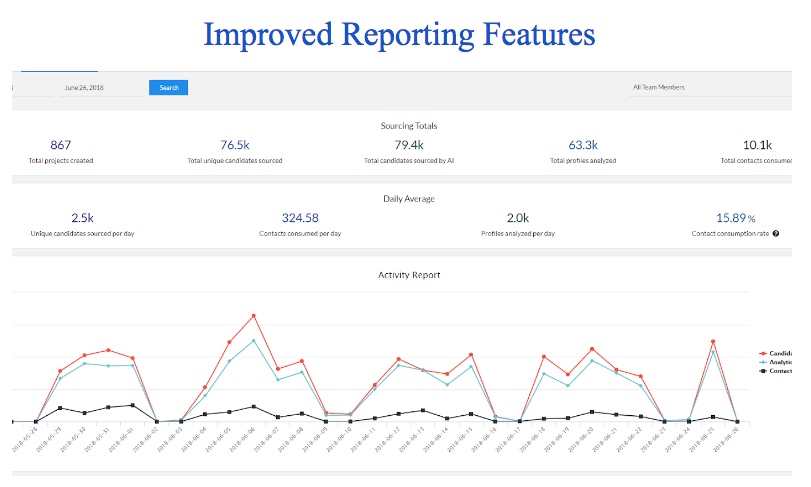Toggle the red Candidates series in the legend
This screenshot has height=487, width=811.
pyautogui.click(x=781, y=353)
